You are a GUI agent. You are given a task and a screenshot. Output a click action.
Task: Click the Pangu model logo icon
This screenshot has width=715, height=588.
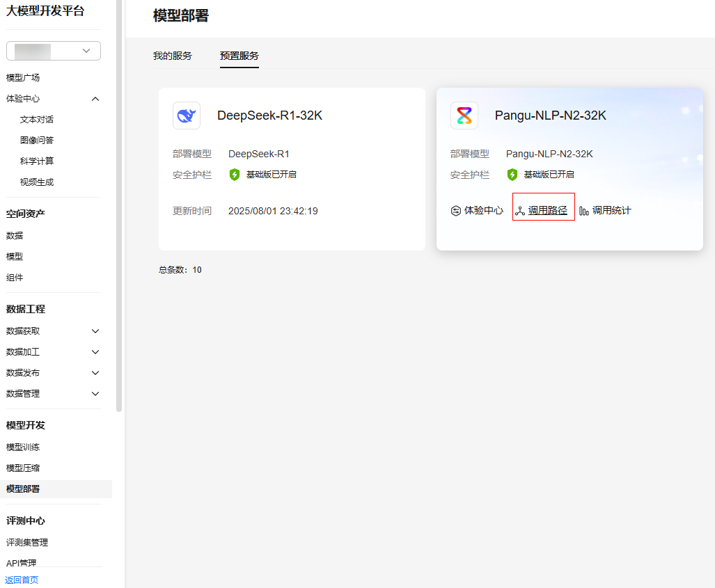click(x=464, y=116)
